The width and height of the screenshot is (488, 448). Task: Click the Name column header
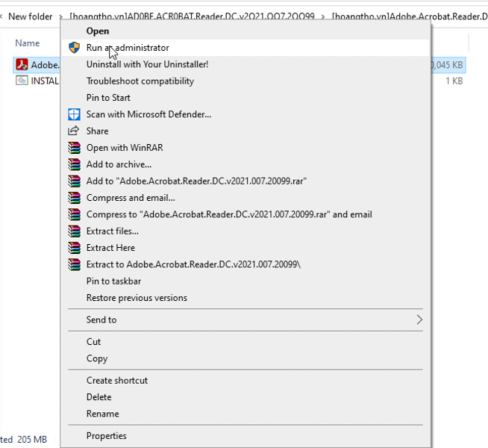[28, 43]
